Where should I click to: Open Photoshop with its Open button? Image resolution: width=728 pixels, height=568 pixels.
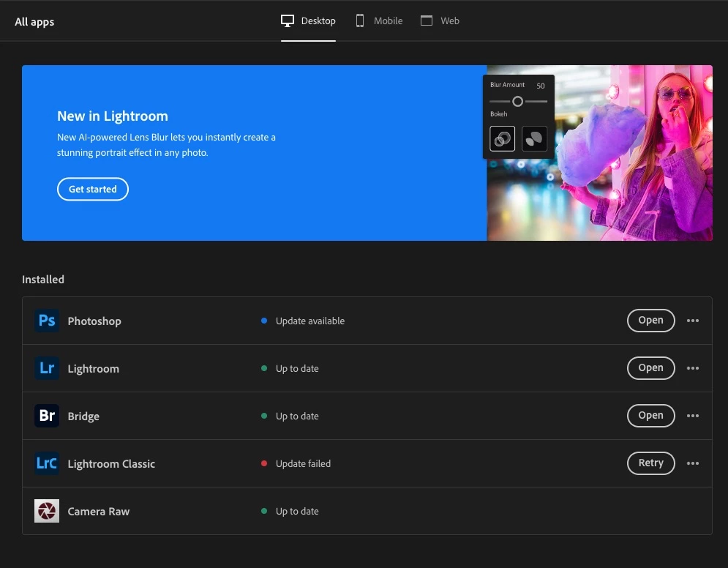(x=651, y=321)
